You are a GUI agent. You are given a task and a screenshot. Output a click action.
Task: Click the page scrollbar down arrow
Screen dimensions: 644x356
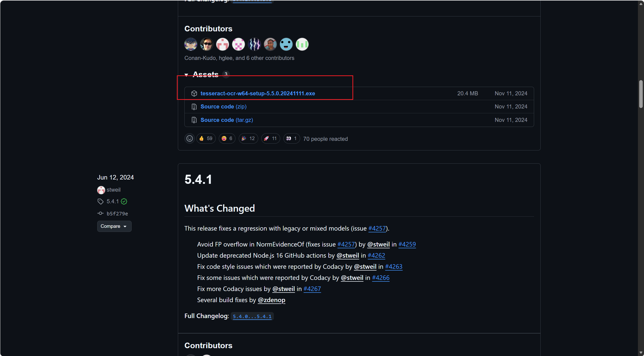(x=641, y=352)
